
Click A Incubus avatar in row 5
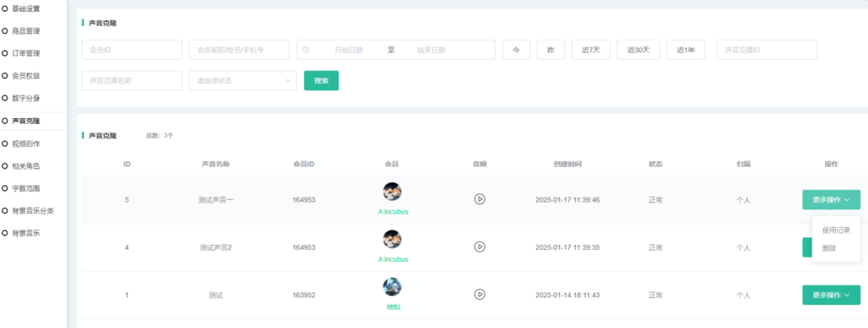pos(392,191)
